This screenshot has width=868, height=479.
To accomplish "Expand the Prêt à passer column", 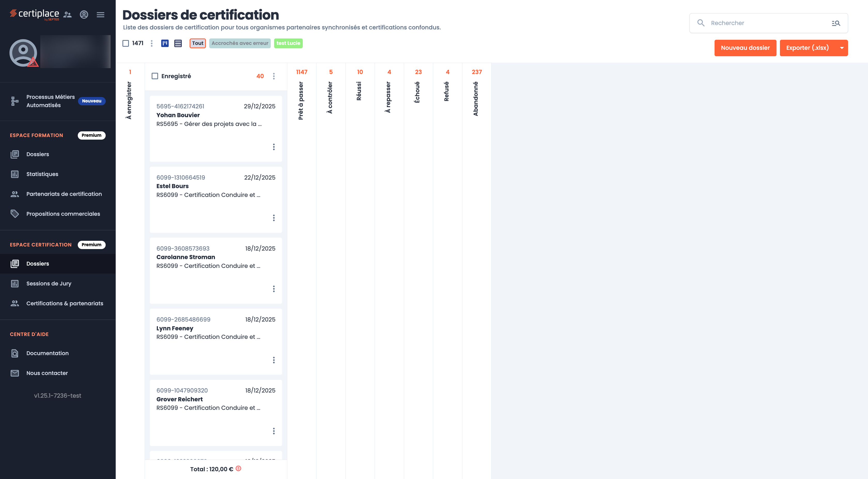I will (301, 100).
